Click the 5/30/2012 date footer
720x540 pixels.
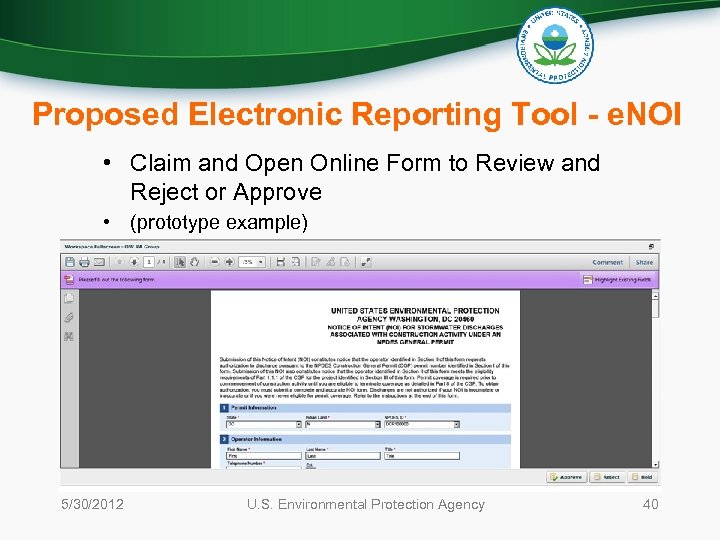pos(93,504)
